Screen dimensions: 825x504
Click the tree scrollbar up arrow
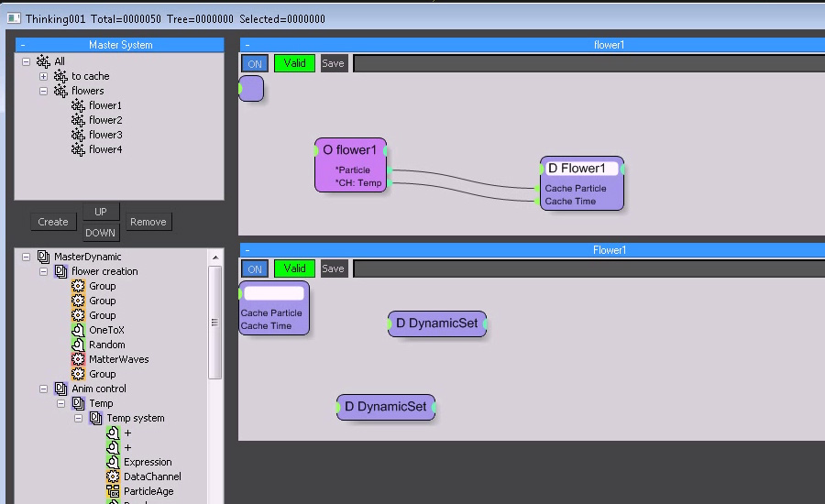coord(215,257)
